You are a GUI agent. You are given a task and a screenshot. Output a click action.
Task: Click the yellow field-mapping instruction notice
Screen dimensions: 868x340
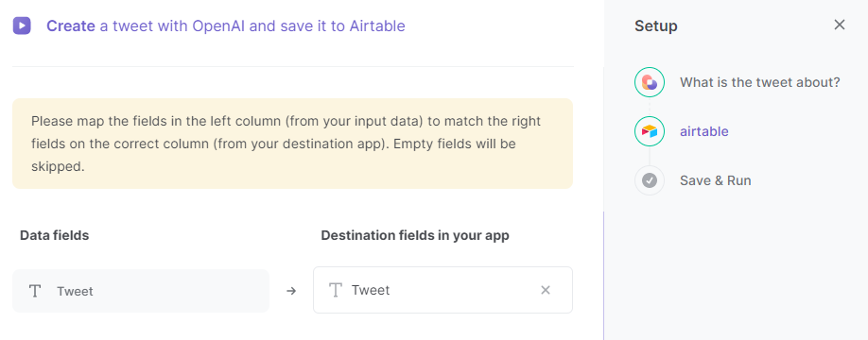click(x=293, y=144)
